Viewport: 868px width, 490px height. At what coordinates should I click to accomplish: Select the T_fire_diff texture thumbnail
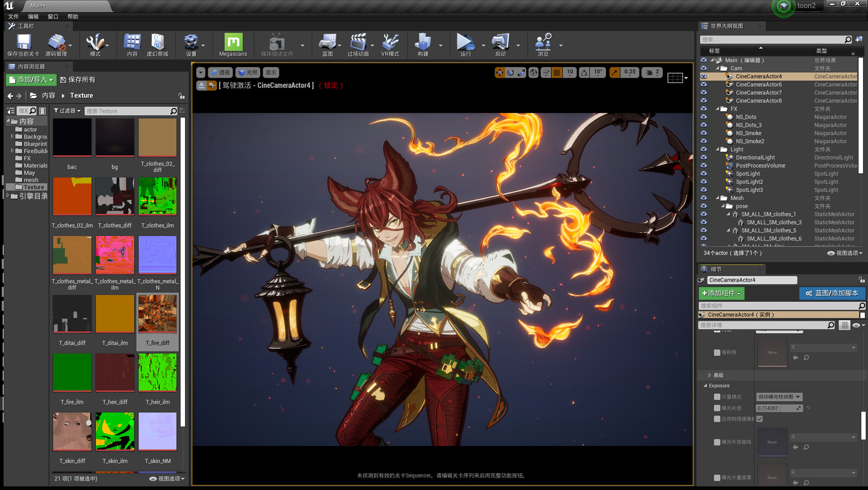[x=157, y=314]
